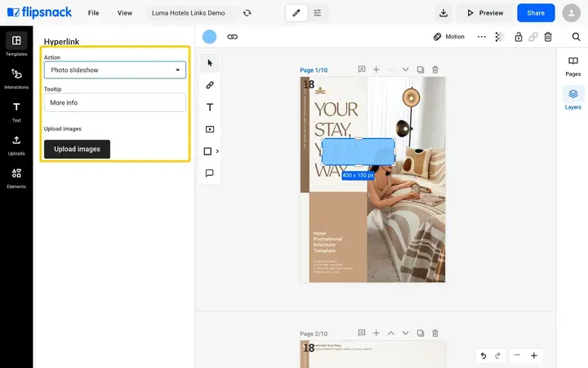Open the Interactions sidebar panel
Screen dimensions: 588x368
[x=16, y=79]
